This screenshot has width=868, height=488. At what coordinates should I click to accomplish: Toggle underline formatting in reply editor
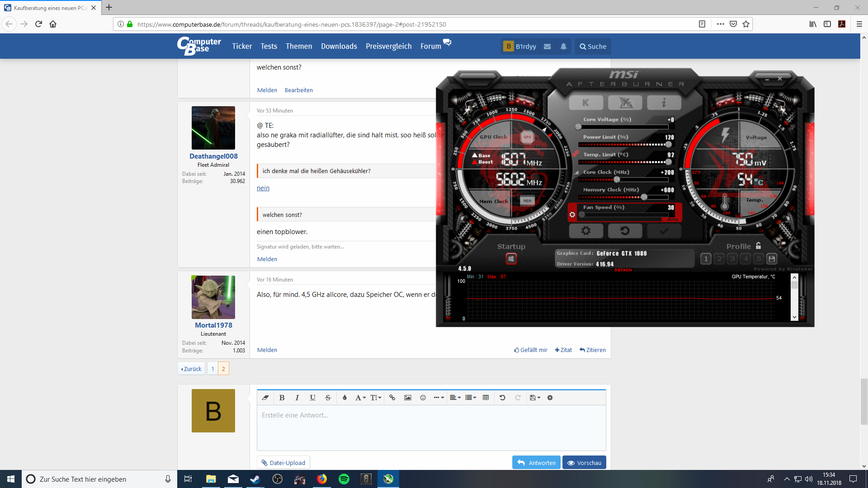tap(312, 398)
